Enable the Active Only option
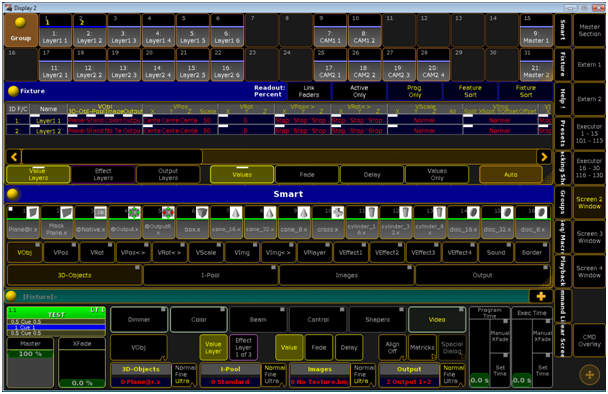Screen dimensions: 608x394 point(359,92)
